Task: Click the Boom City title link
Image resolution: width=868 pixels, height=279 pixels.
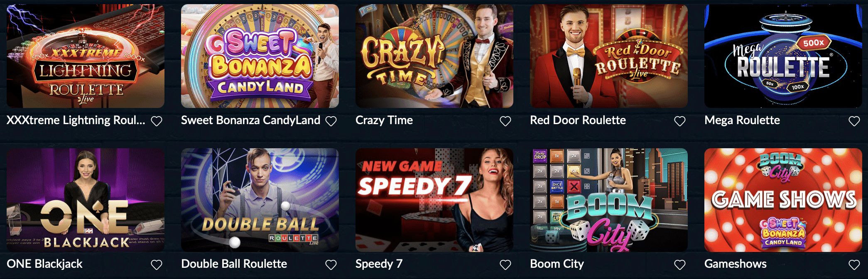Action: click(557, 264)
